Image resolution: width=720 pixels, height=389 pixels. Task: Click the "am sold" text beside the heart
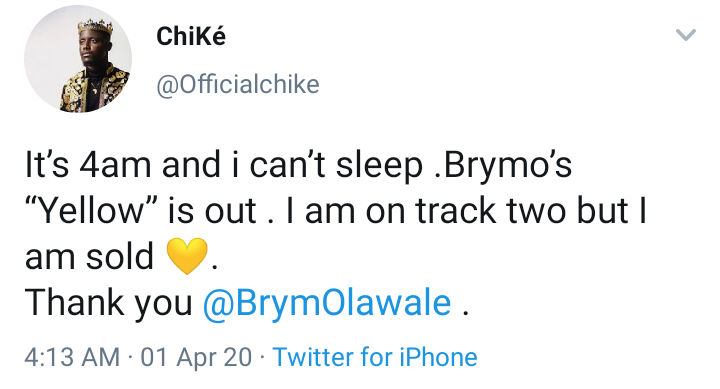coord(89,256)
